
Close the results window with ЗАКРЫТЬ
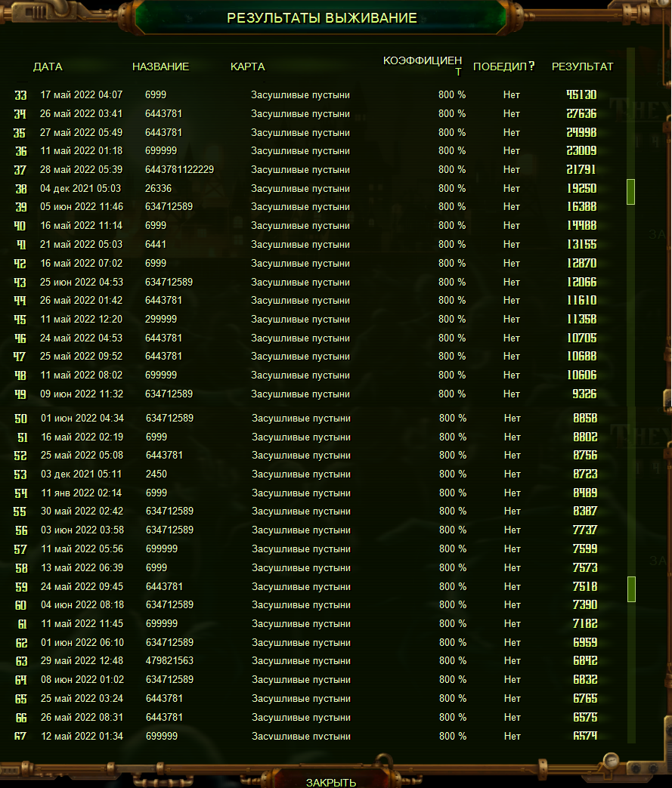[330, 782]
